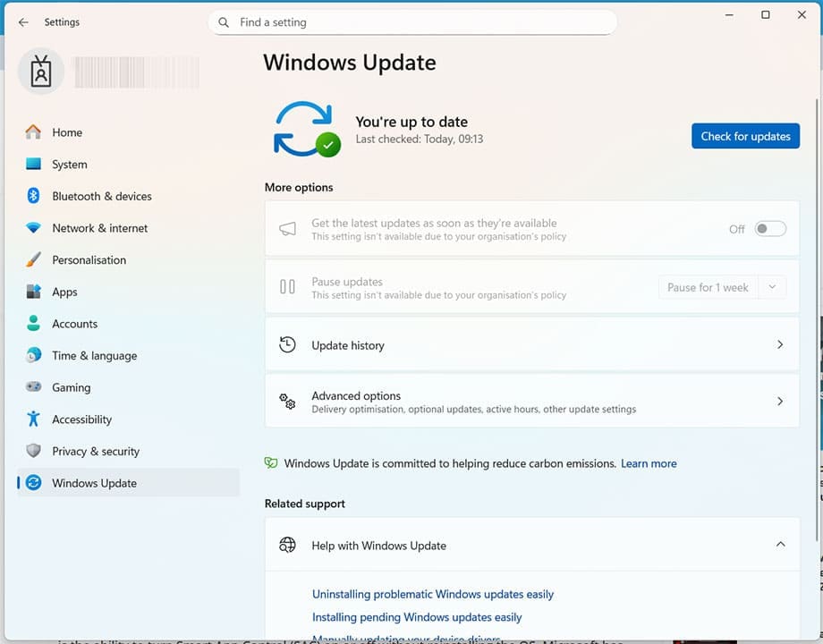Viewport: 823px width, 644px height.
Task: Open Update history page
Action: click(x=531, y=345)
